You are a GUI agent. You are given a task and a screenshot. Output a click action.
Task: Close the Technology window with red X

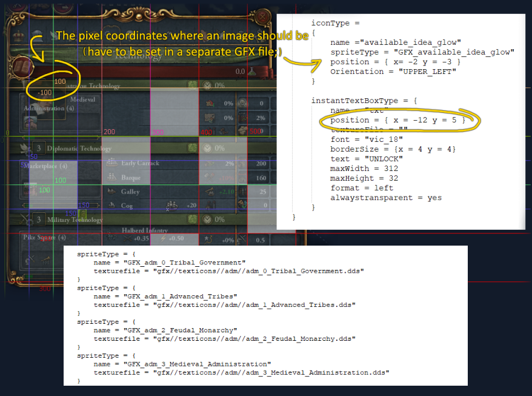[x=263, y=16]
